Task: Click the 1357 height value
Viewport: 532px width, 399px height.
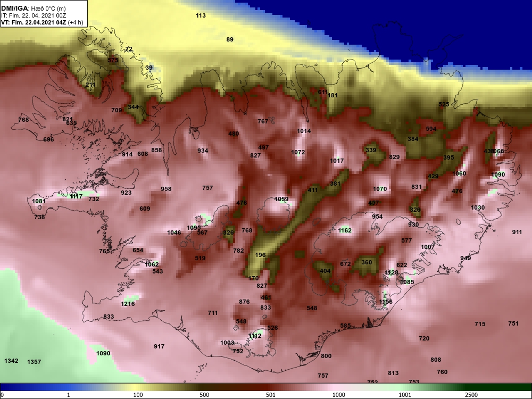Action: pyautogui.click(x=34, y=362)
